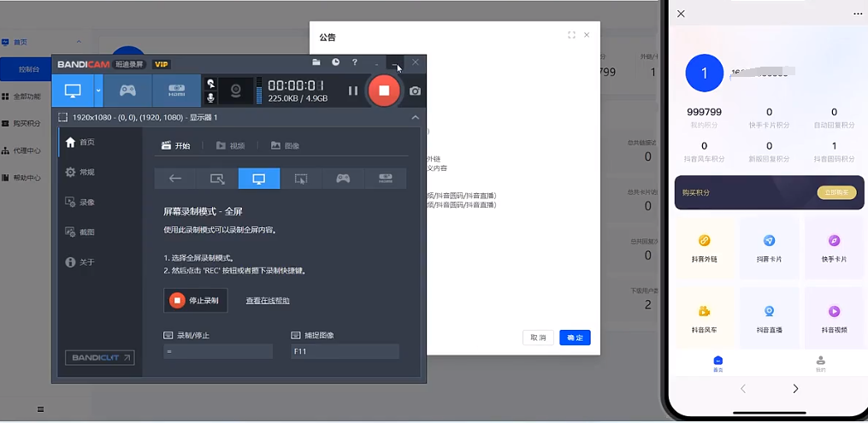
Task: Open 查看在线帮助 link
Action: 268,301
